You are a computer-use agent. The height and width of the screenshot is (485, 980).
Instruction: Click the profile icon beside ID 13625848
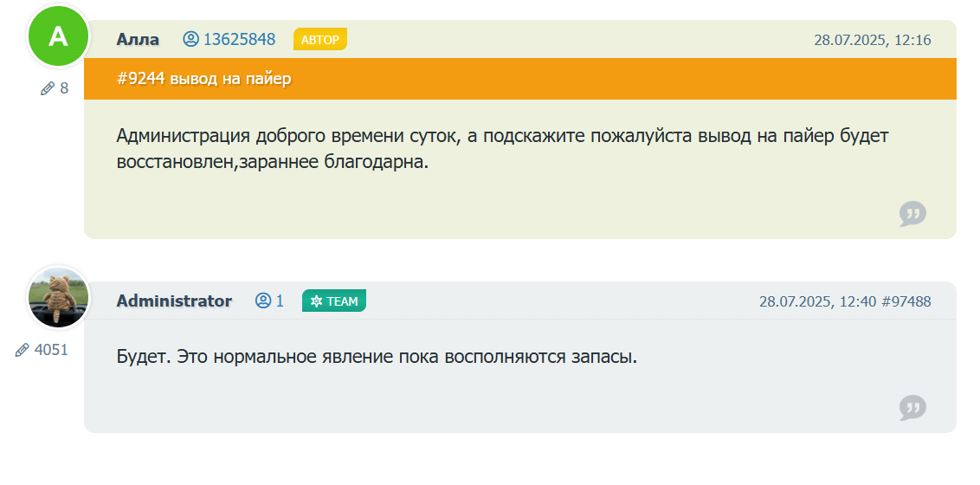pos(191,39)
